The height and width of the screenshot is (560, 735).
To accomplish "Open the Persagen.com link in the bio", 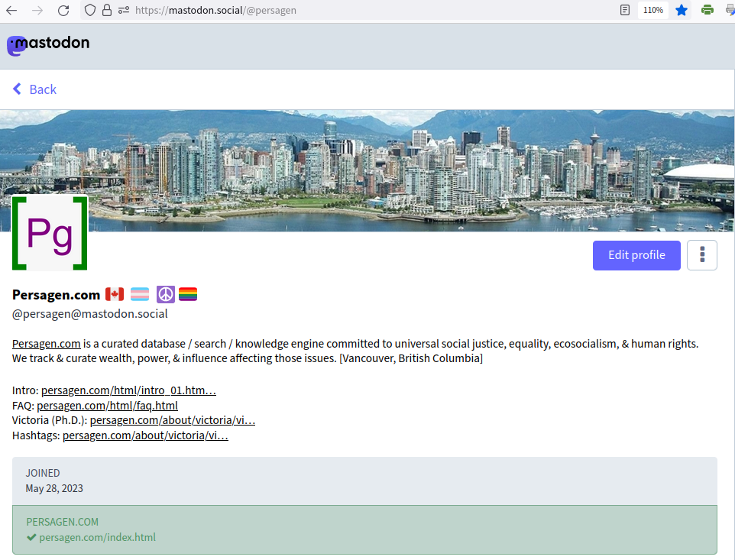I will [47, 344].
